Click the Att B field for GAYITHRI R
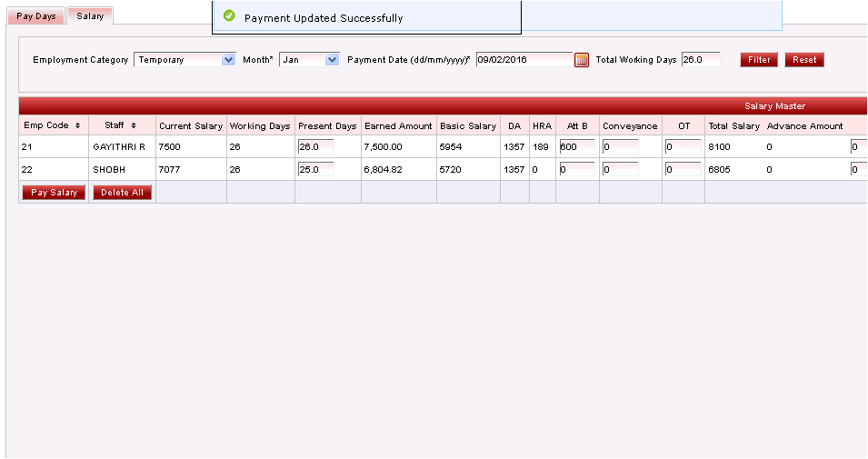868x459 pixels. (576, 146)
